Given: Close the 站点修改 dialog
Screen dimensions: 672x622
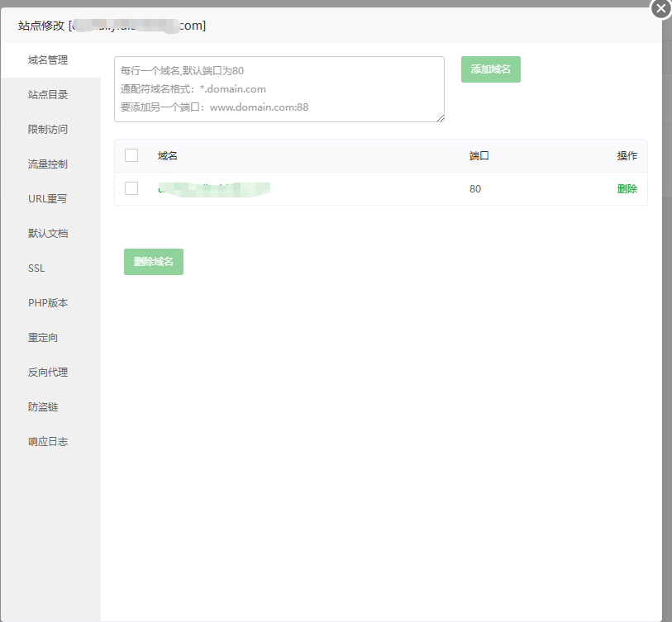Looking at the screenshot, I should click(x=660, y=9).
